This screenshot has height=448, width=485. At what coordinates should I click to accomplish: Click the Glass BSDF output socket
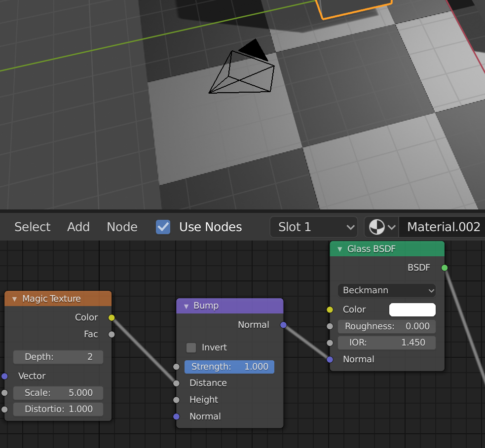pyautogui.click(x=445, y=268)
